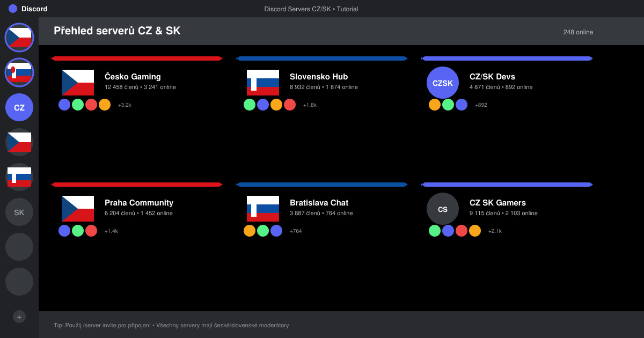This screenshot has height=338, width=644.
Task: Click green member avatar in CZ SK Gamers
Action: [435, 231]
